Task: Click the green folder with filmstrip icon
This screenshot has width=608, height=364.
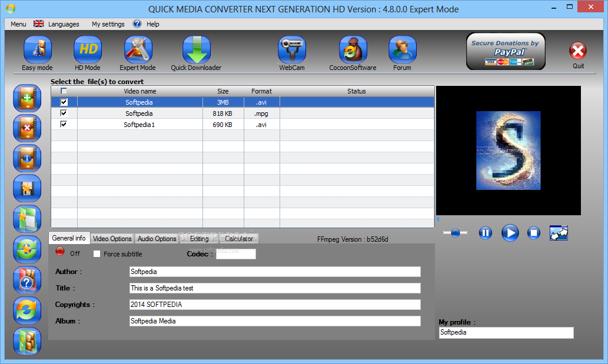Action: pos(27,341)
